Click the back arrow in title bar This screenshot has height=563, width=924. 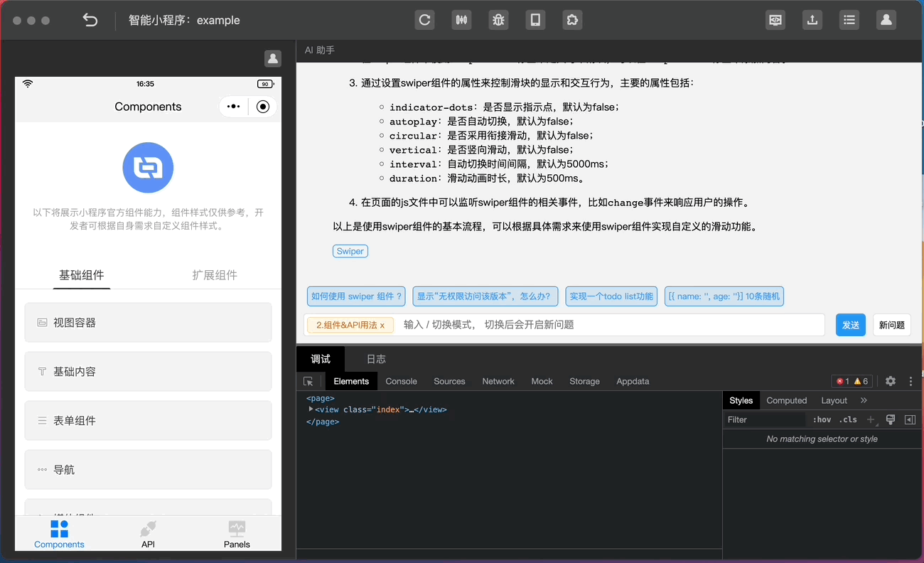(x=90, y=20)
